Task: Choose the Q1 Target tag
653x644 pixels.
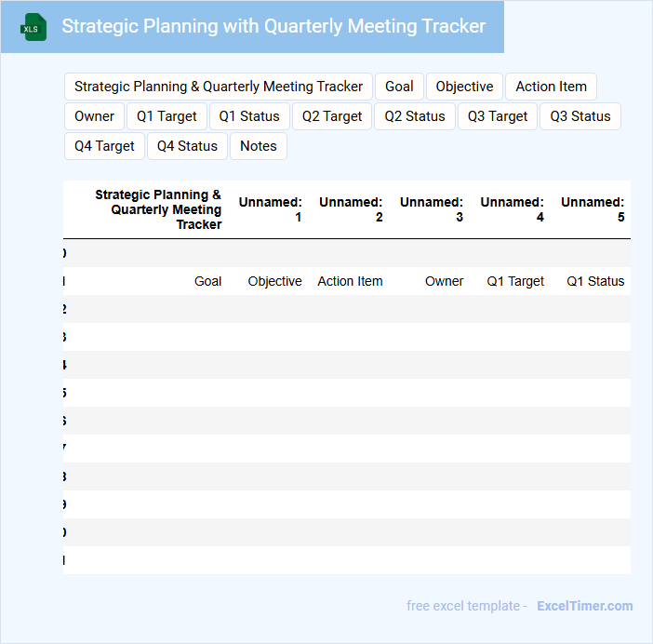Action: point(167,116)
